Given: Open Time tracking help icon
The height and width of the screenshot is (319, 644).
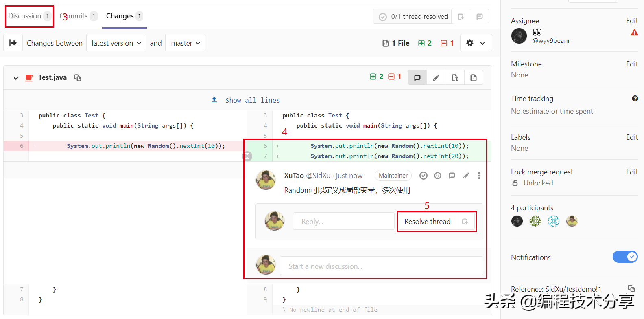Looking at the screenshot, I should 635,99.
